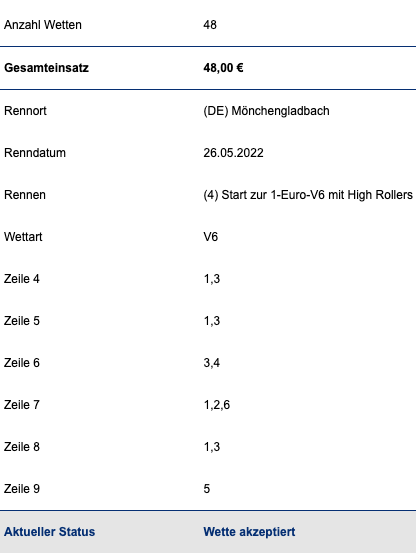This screenshot has height=553, width=416.
Task: Select the Zeile 5 picks value
Action: [x=212, y=321]
